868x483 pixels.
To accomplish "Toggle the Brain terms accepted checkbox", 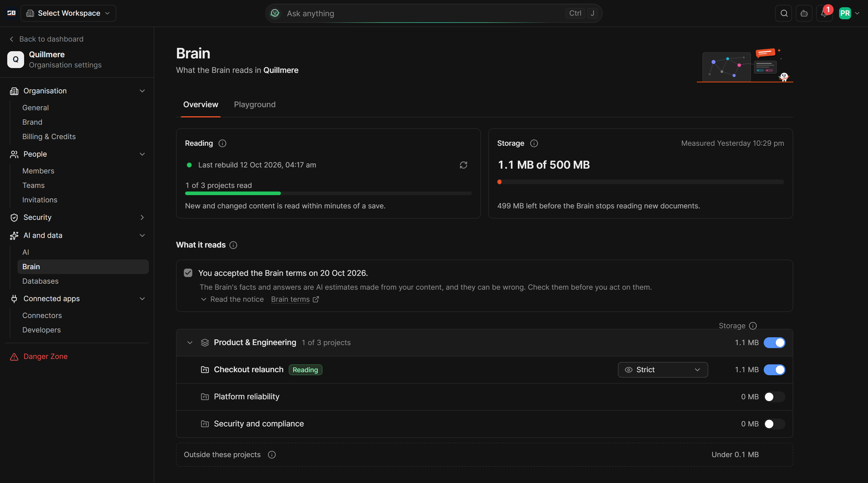I will 188,273.
